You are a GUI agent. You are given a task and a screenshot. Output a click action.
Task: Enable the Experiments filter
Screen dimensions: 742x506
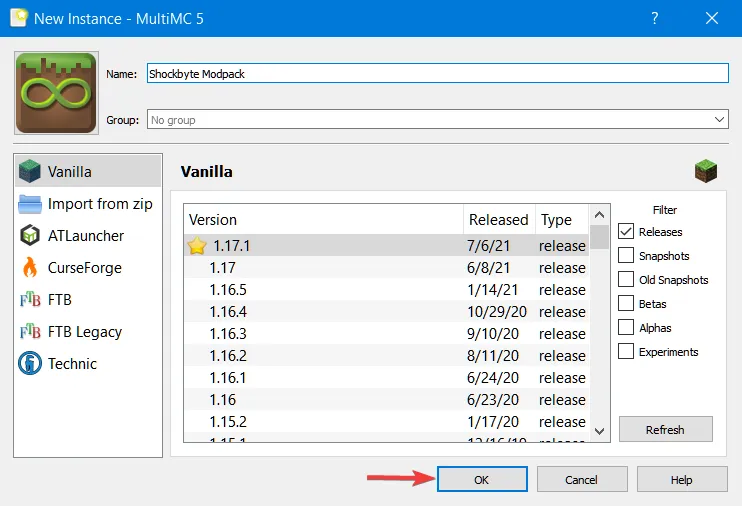[626, 351]
